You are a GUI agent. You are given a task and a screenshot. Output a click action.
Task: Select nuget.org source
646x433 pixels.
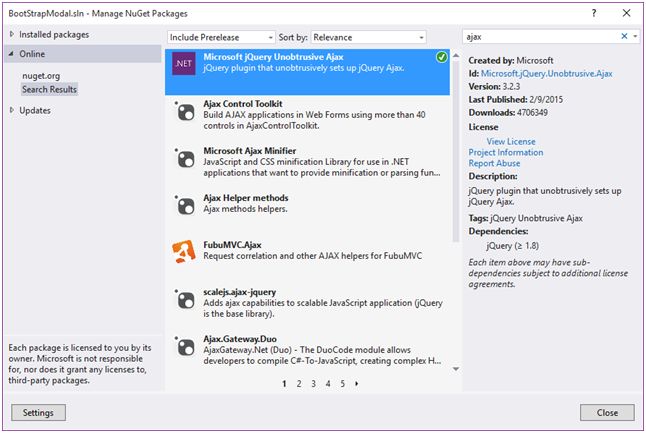[x=41, y=76]
